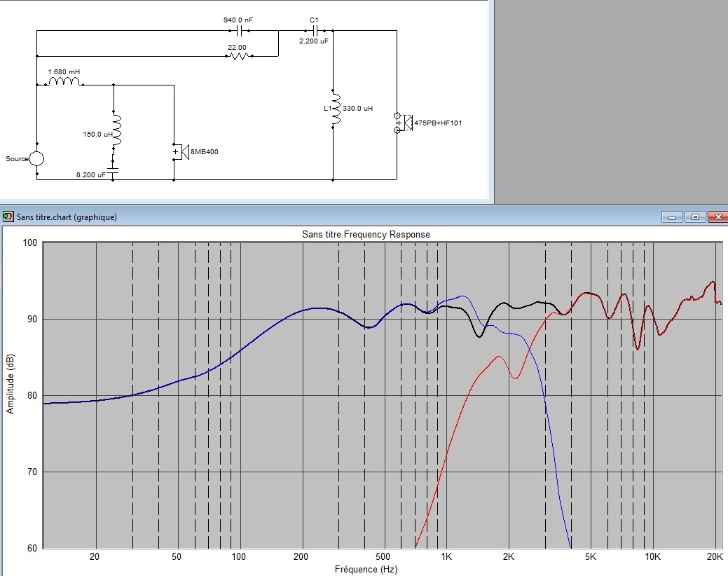Select capacitor C1 in the schematic

(314, 31)
